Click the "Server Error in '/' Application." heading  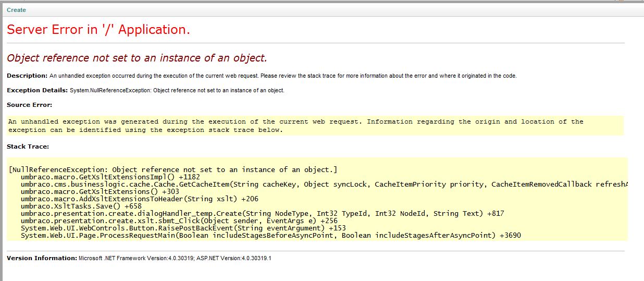click(98, 30)
